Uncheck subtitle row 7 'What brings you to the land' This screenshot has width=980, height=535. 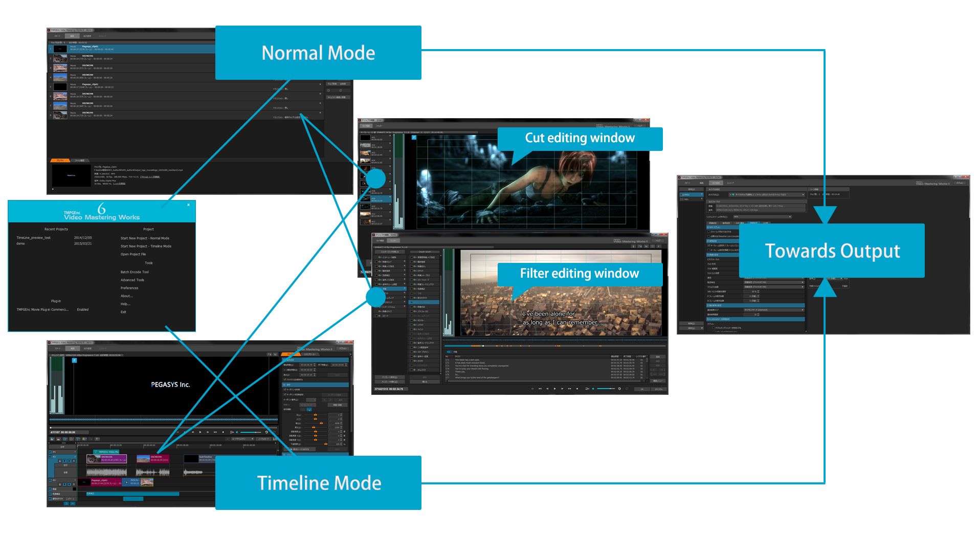click(x=447, y=377)
